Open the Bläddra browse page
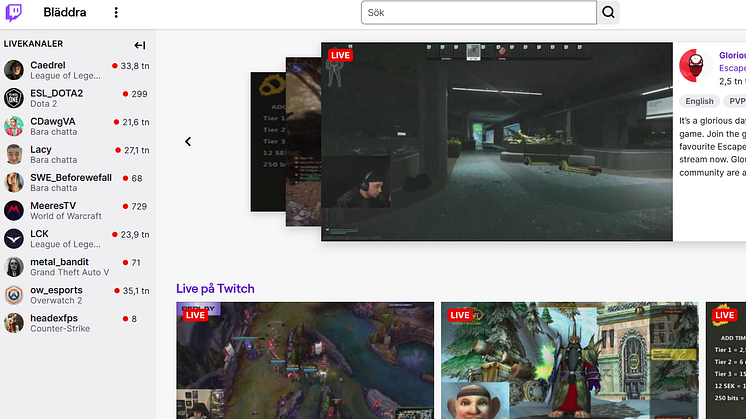 [65, 12]
